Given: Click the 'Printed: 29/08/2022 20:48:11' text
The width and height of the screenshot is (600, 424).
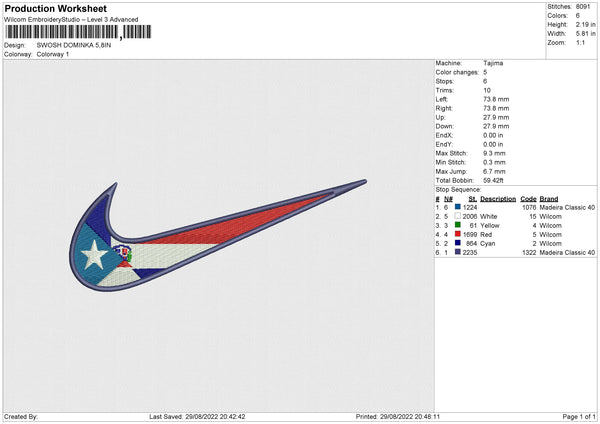Looking at the screenshot, I should 398,416.
